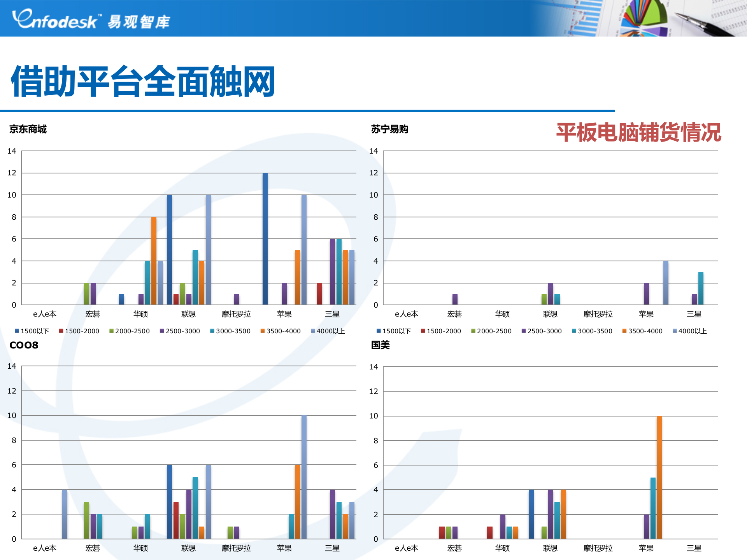Collapse the COO8 chart section
The height and width of the screenshot is (560, 747).
click(24, 345)
